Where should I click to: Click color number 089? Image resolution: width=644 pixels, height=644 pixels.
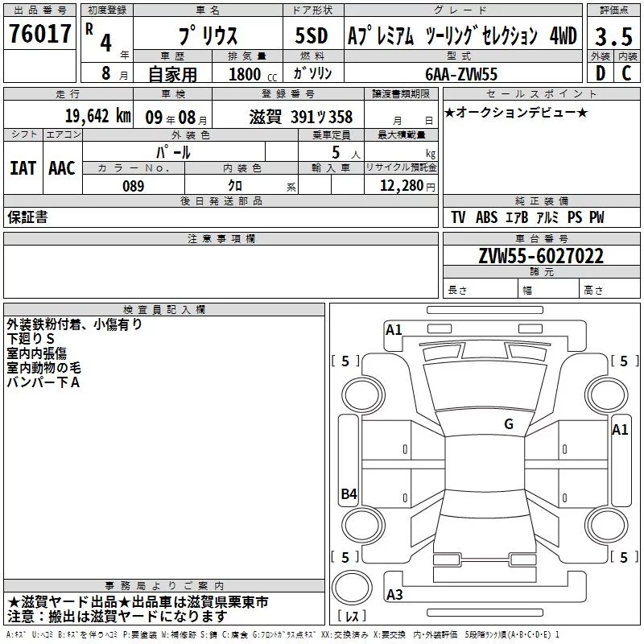133,186
